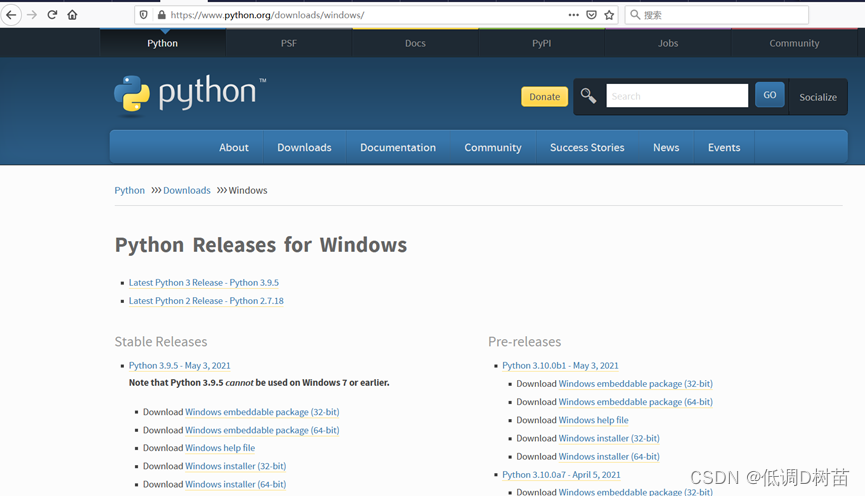
Task: Open the Community item in blue nav bar
Action: pyautogui.click(x=493, y=147)
